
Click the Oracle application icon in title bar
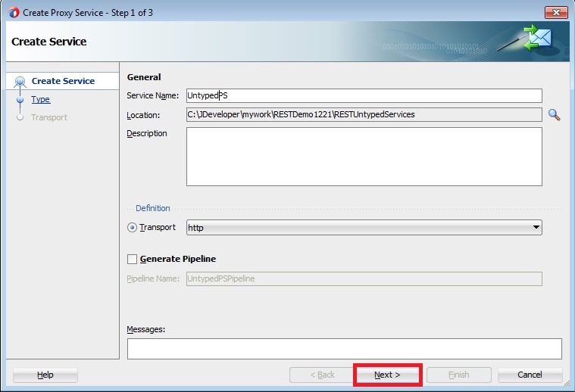point(13,12)
